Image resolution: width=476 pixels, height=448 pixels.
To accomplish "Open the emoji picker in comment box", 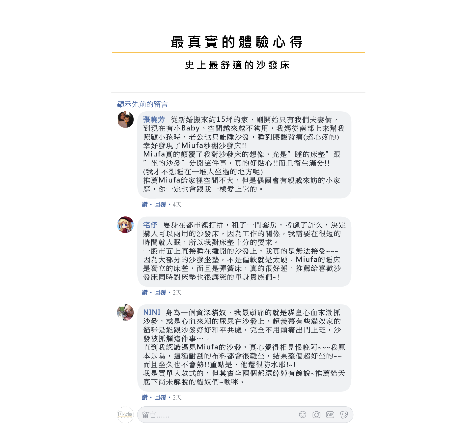I will click(x=303, y=415).
